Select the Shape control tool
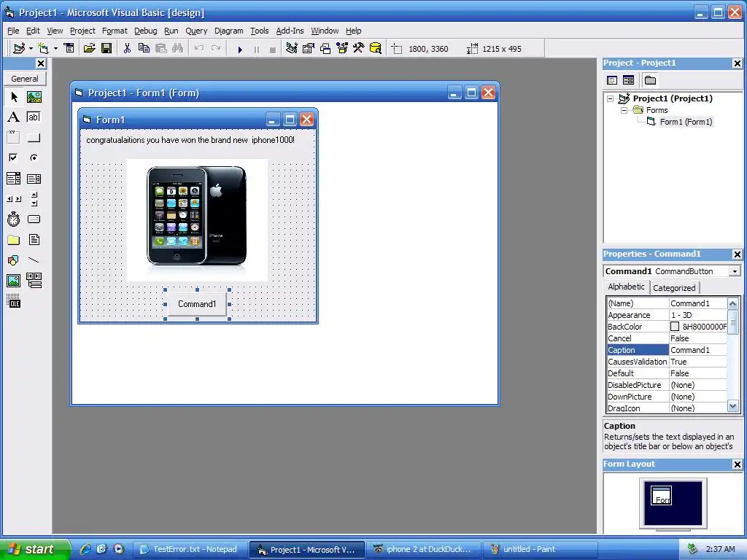 click(x=14, y=260)
